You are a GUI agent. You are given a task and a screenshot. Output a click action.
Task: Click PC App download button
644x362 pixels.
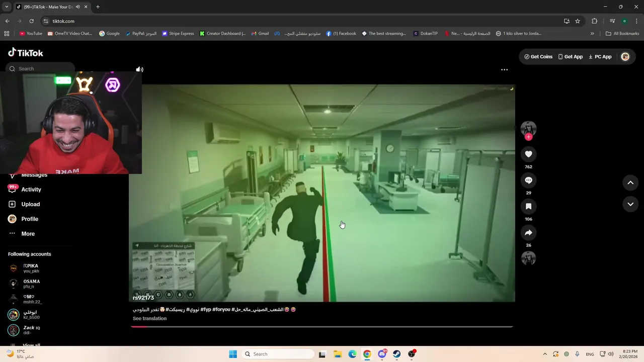(600, 57)
